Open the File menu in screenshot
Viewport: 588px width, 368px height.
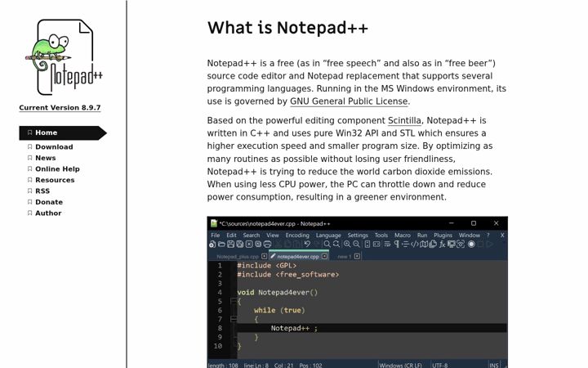[x=216, y=235]
